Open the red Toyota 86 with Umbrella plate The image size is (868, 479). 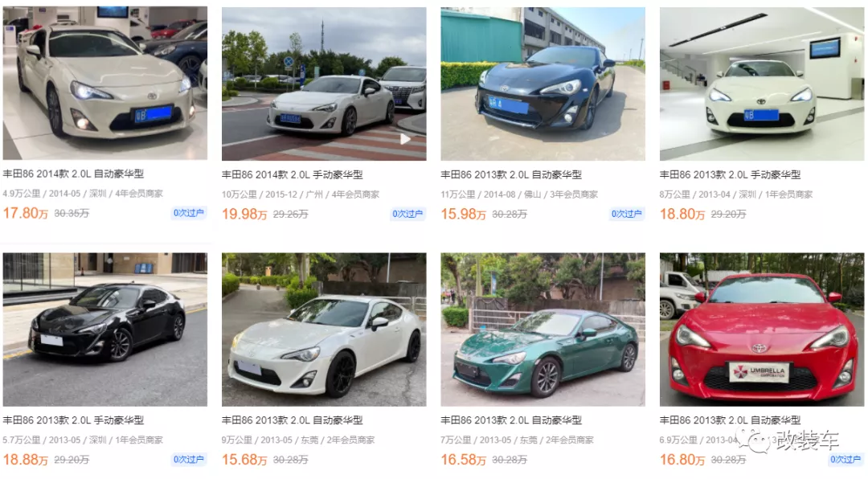762,330
